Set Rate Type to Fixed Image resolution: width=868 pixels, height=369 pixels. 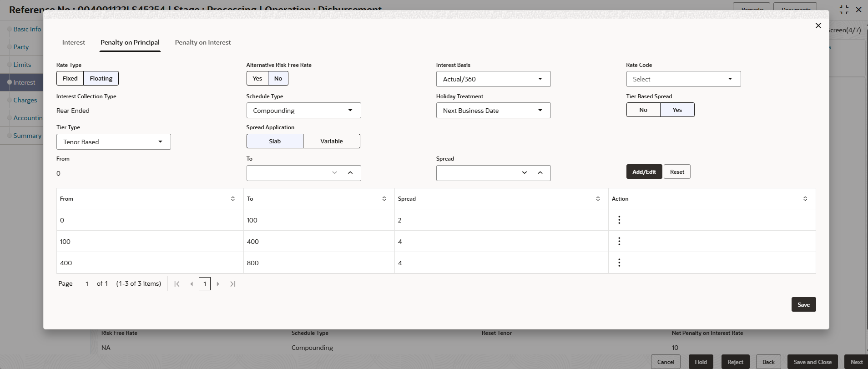(x=70, y=78)
